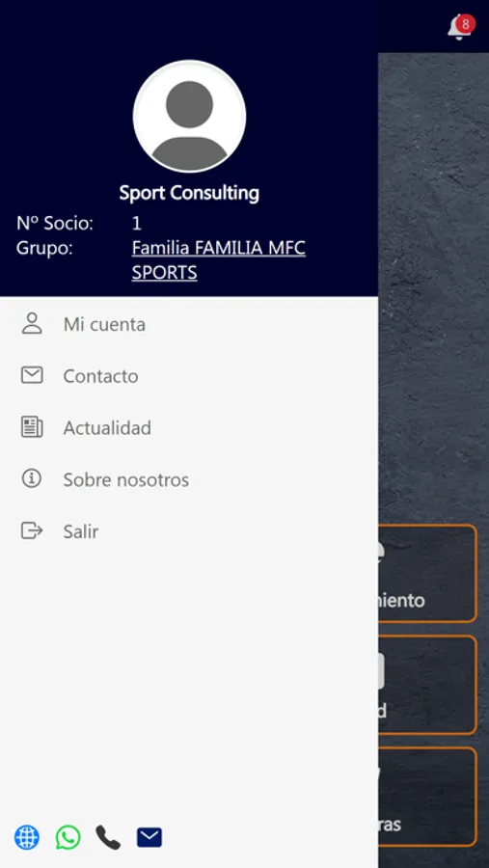
Task: Open the Familia FAMILIA MFC SPORTS group link
Action: tap(218, 260)
